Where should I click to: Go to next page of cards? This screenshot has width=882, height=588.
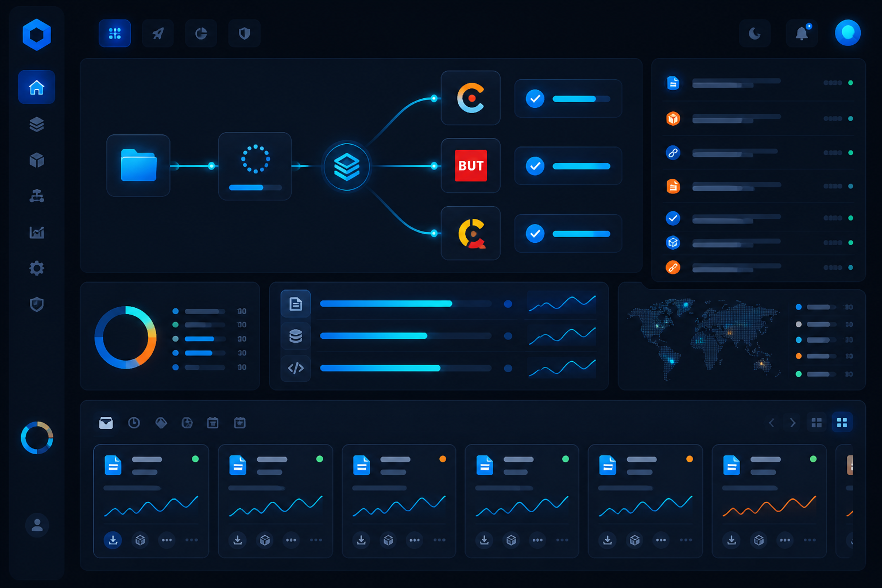[793, 423]
